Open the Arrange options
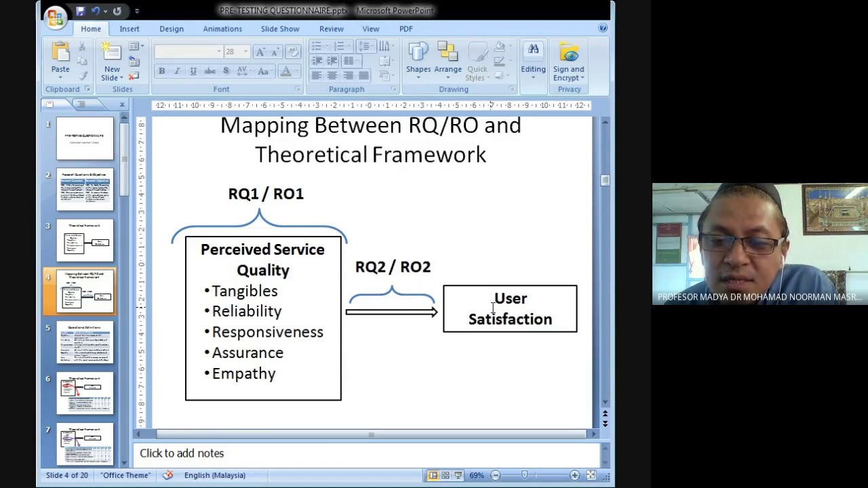Screen dimensions: 868x488 [x=448, y=60]
